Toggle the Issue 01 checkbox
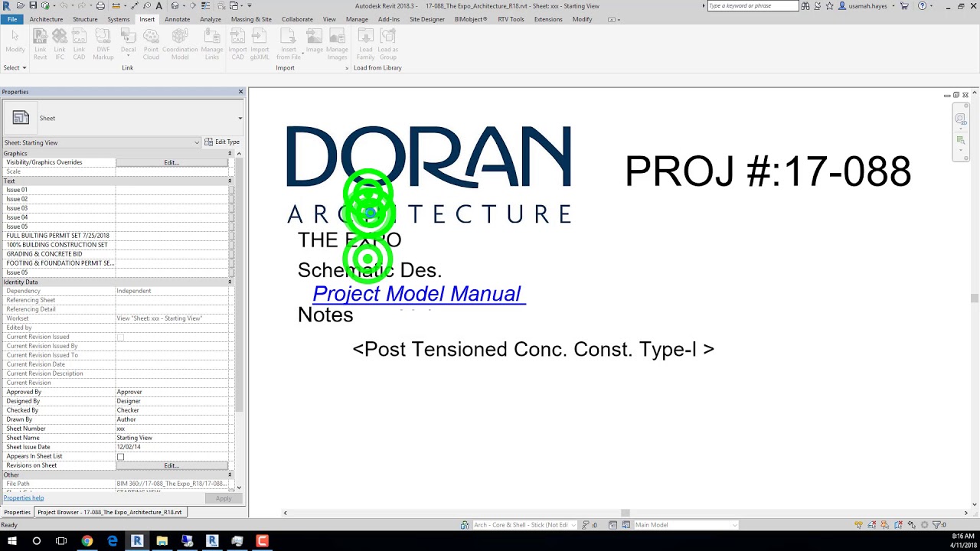Viewport: 980px width, 551px height. 231,190
